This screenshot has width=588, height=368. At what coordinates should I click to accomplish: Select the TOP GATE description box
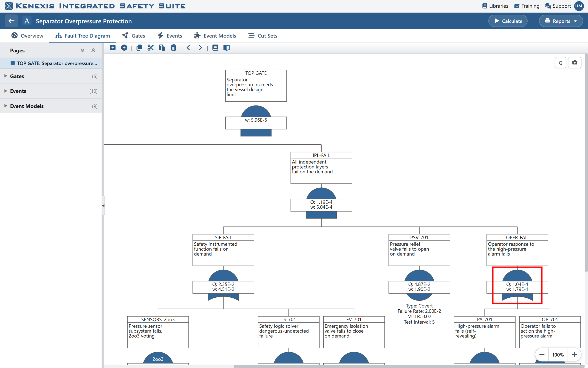256,86
